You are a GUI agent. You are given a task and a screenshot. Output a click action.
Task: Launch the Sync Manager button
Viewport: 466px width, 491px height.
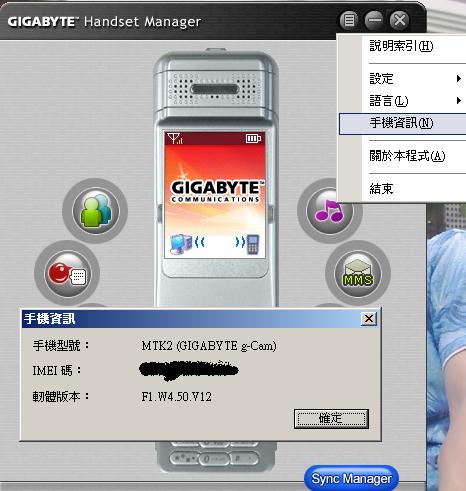351,479
